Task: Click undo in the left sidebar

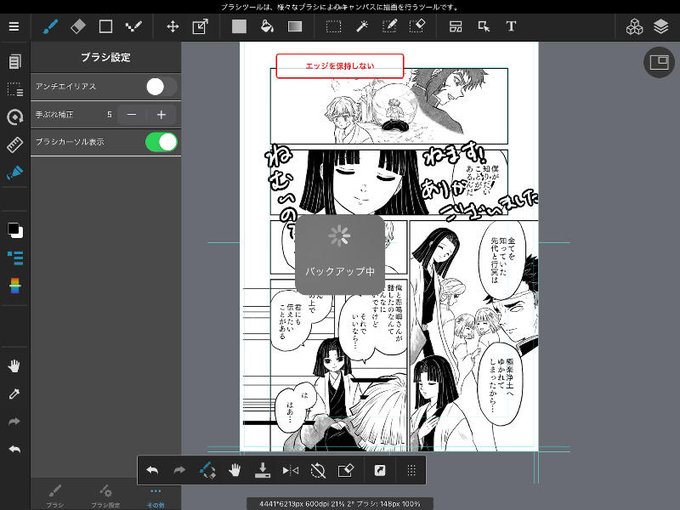Action: pyautogui.click(x=14, y=449)
